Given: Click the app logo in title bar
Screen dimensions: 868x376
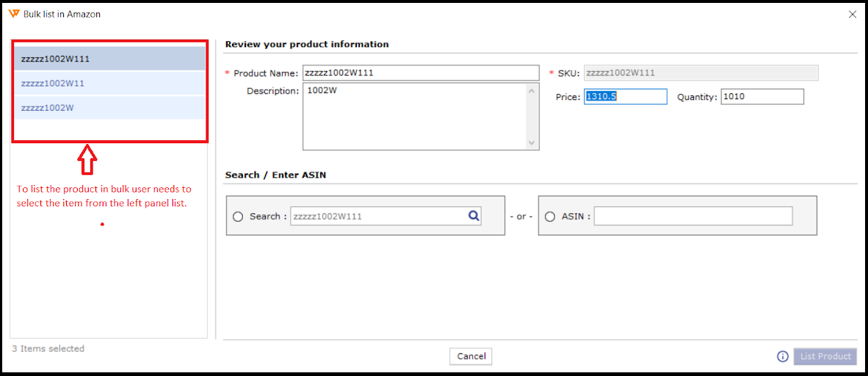Looking at the screenshot, I should [14, 14].
